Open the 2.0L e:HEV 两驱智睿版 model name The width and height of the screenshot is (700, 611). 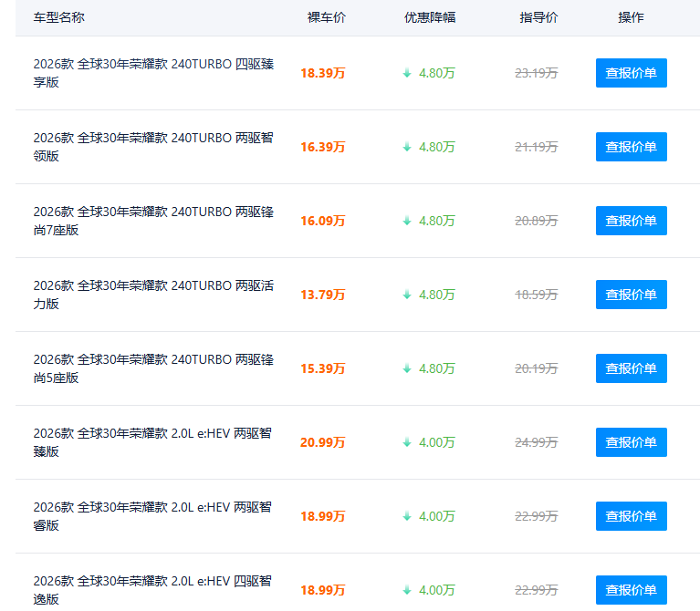152,516
